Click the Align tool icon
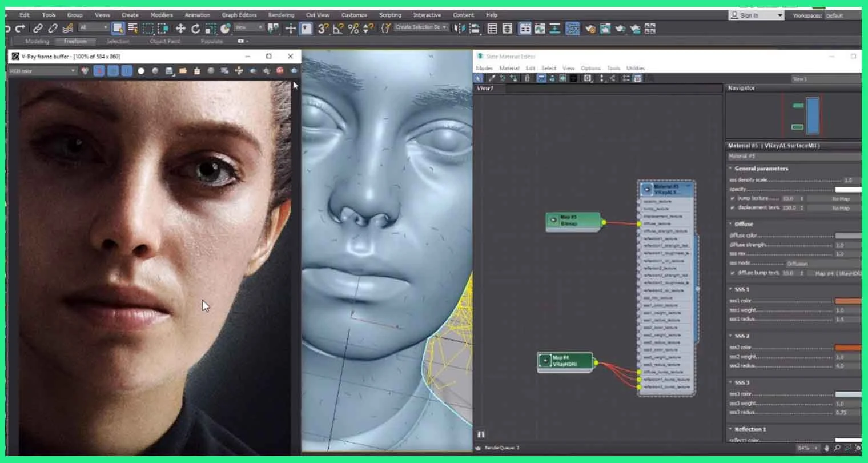 tap(475, 28)
